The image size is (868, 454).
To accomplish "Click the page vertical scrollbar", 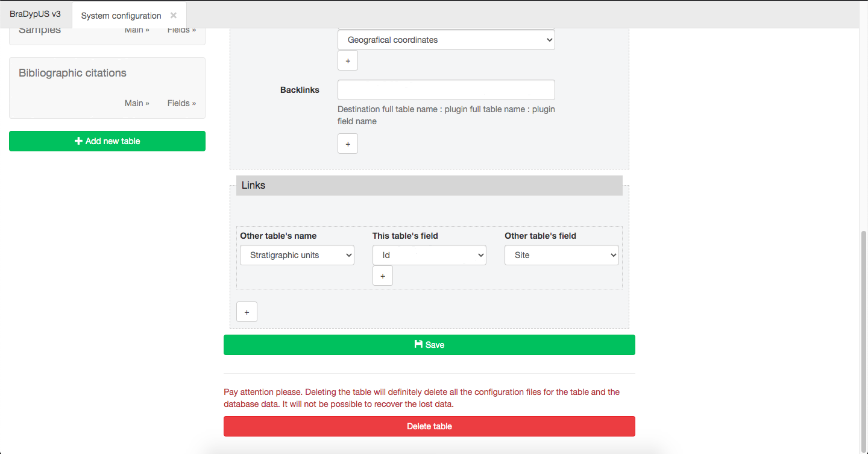I will tap(864, 338).
